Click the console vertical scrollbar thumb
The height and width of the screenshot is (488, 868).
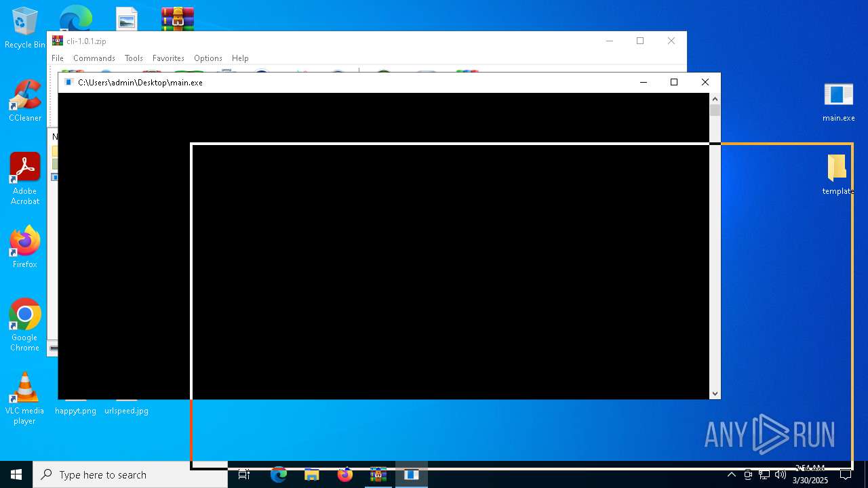pos(715,110)
